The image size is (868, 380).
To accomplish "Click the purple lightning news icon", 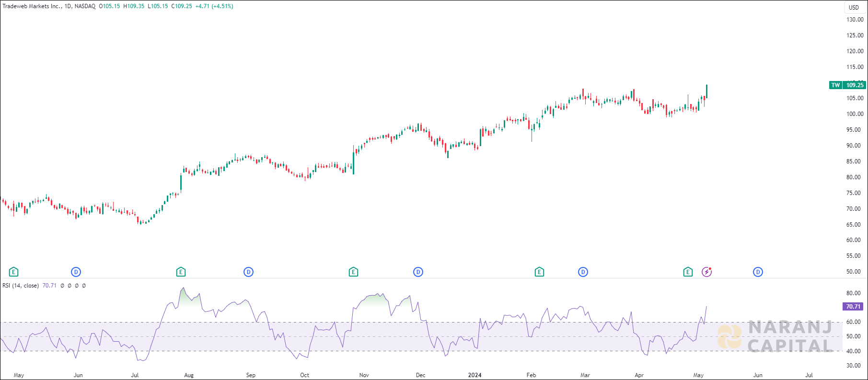I will [706, 272].
